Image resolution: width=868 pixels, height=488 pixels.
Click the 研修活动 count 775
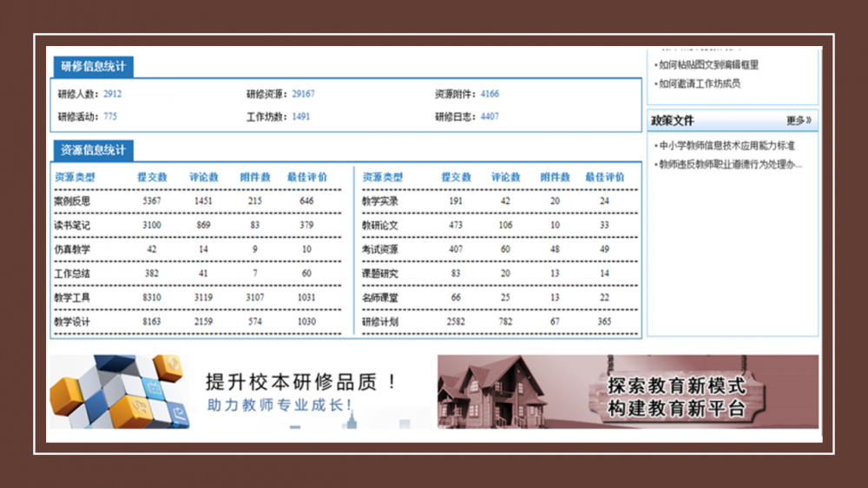click(x=110, y=116)
